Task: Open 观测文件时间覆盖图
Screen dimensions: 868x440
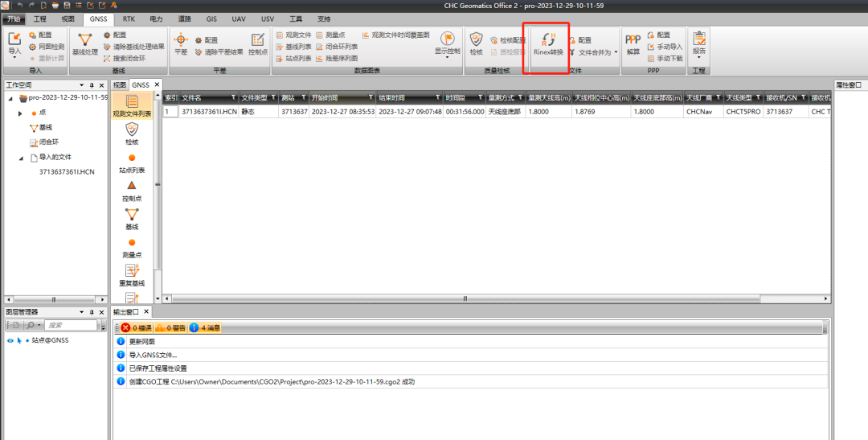Action: [x=396, y=35]
